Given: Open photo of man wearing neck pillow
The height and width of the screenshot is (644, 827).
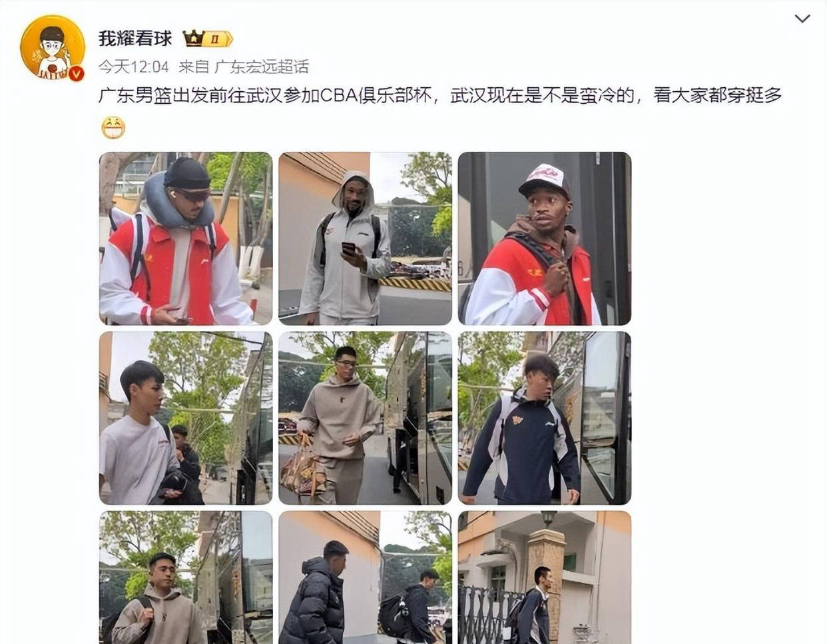Looking at the screenshot, I should [x=186, y=238].
